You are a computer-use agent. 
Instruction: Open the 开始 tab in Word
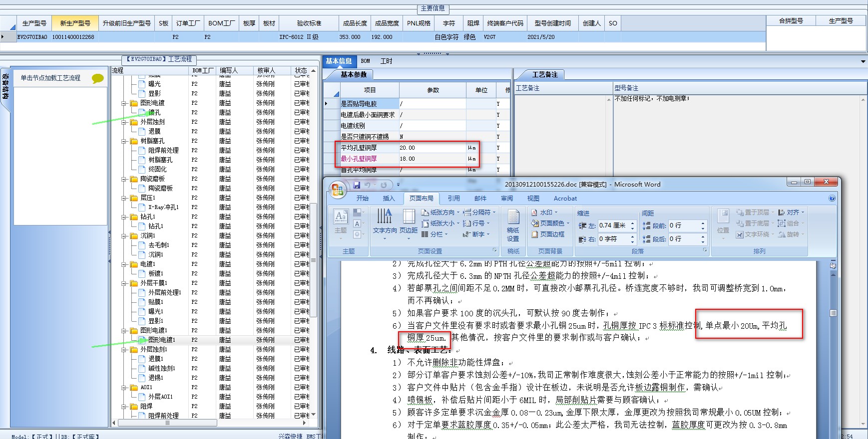(363, 198)
